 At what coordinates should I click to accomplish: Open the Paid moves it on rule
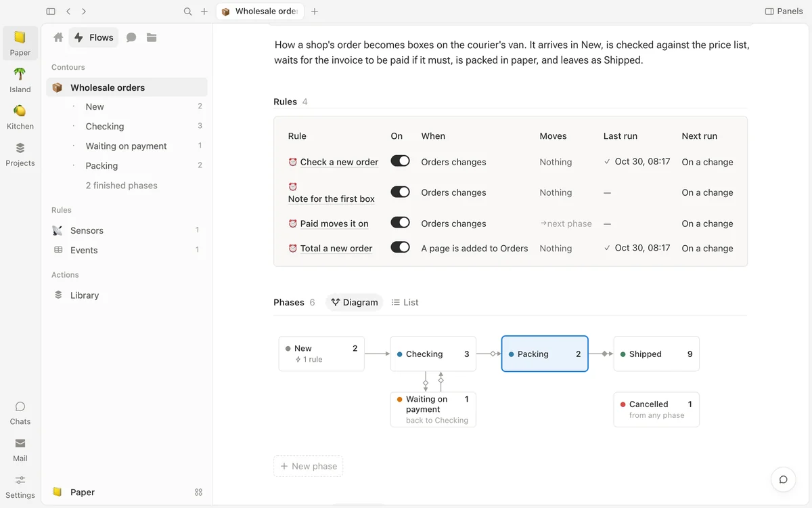coord(334,224)
